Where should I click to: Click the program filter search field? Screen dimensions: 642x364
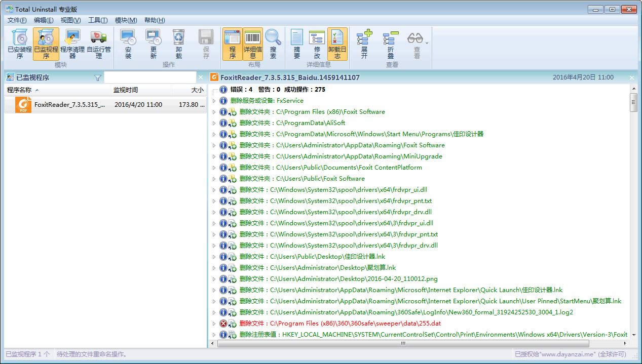[x=149, y=77]
